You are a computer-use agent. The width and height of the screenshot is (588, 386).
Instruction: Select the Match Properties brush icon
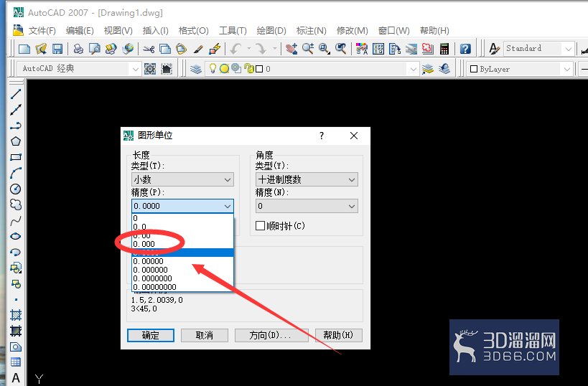pyautogui.click(x=198, y=49)
